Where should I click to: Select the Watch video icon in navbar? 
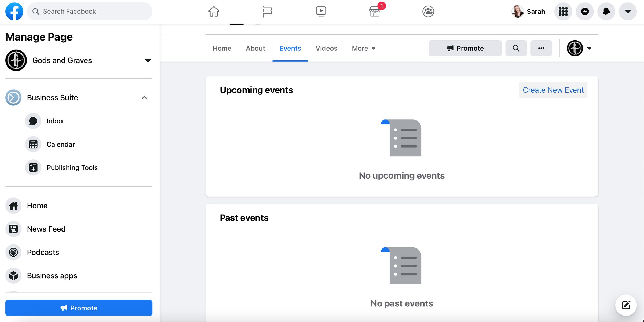(321, 11)
